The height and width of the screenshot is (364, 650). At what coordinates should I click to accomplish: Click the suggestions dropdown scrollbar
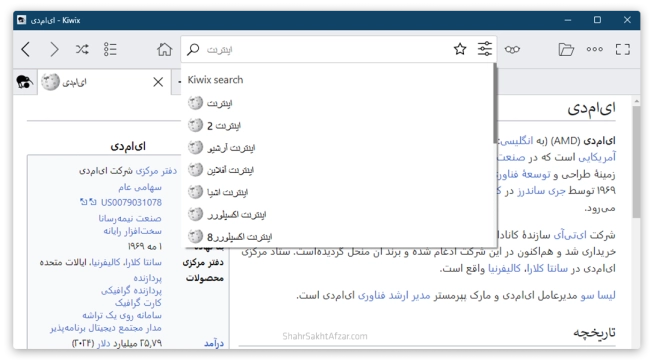495,104
